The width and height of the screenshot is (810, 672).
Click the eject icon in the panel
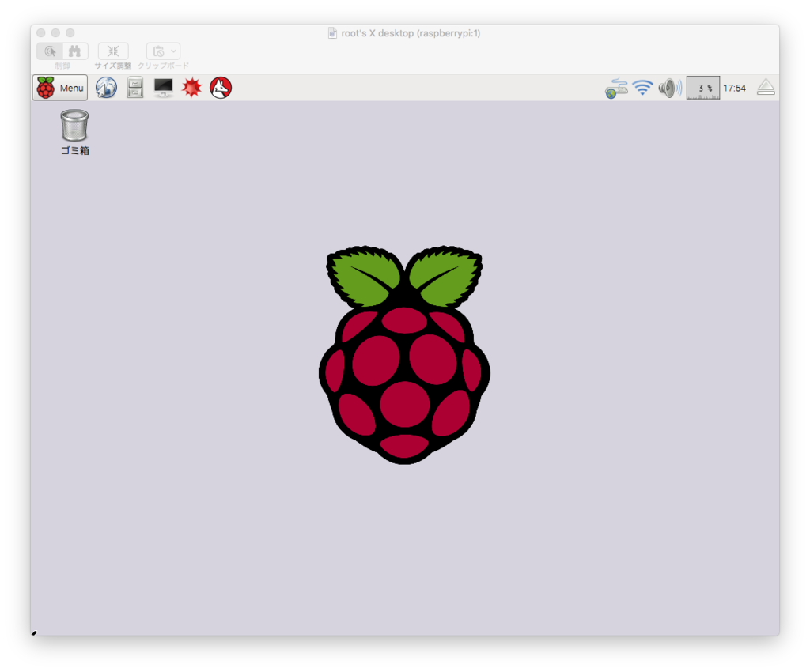[766, 88]
